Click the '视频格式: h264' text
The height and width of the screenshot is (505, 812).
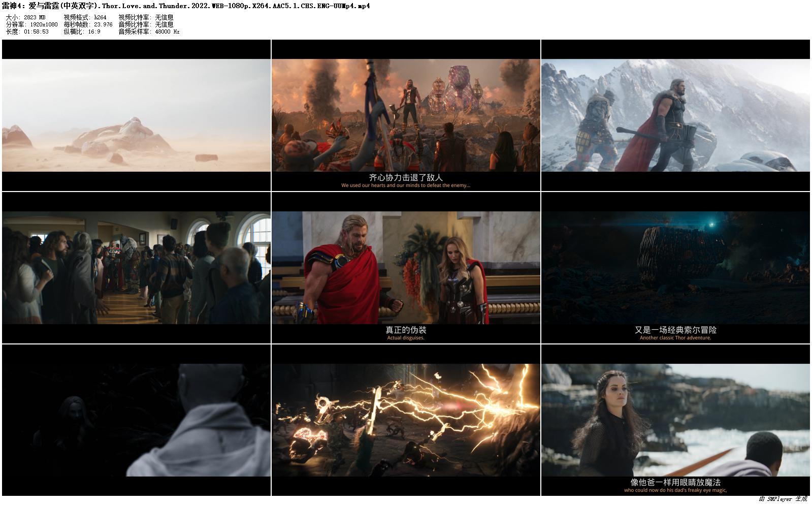coord(85,17)
